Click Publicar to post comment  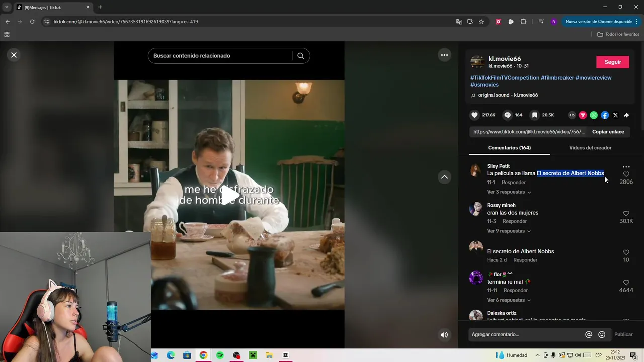click(623, 335)
